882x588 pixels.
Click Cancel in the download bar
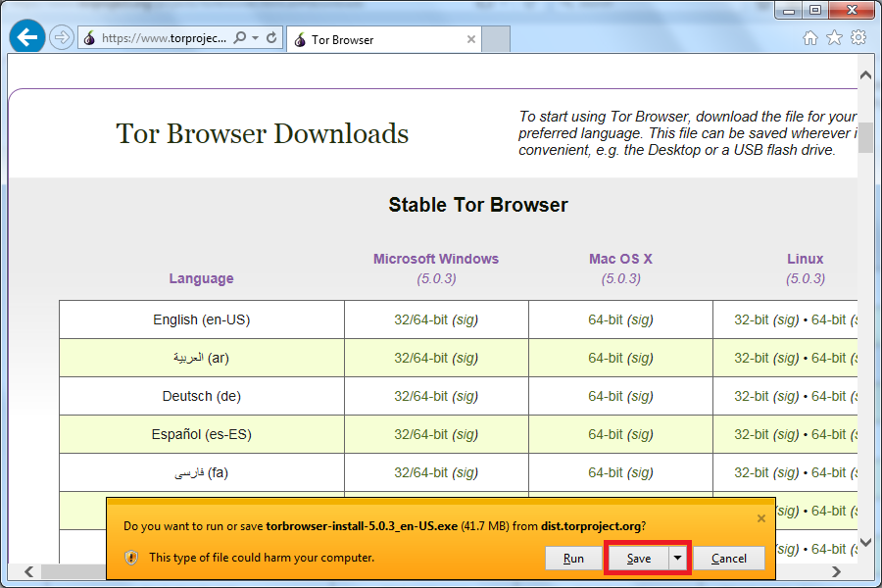pos(728,559)
